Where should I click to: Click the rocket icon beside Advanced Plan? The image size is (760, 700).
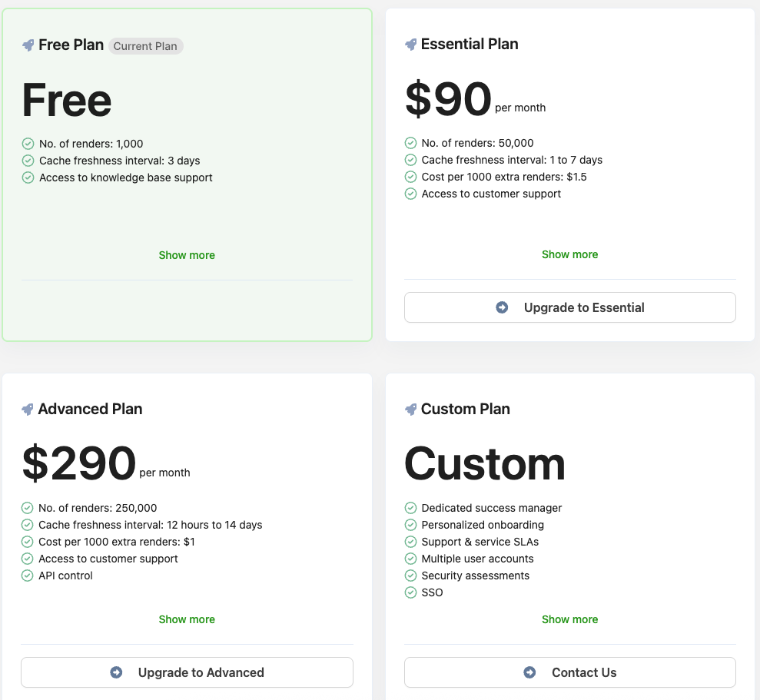(x=28, y=409)
